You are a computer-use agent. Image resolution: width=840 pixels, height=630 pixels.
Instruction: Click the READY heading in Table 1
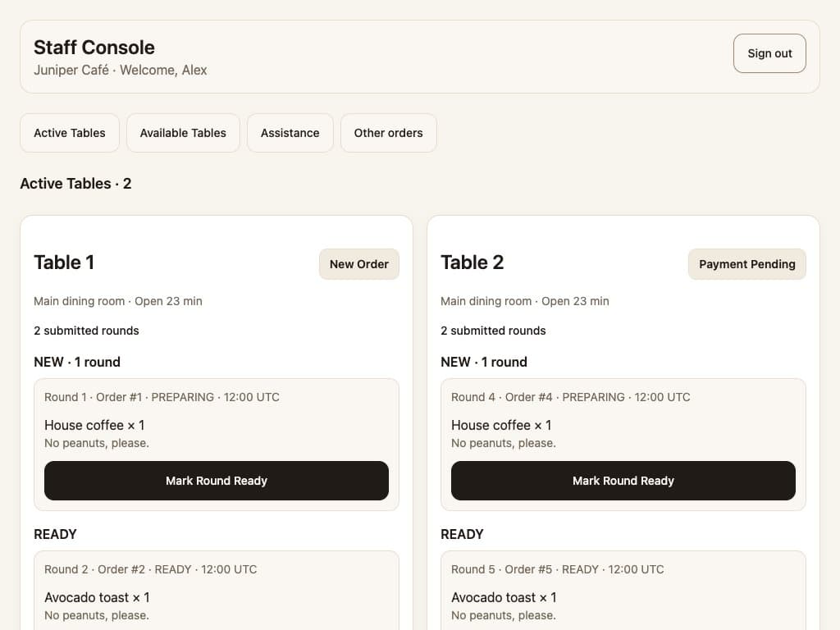click(x=55, y=534)
